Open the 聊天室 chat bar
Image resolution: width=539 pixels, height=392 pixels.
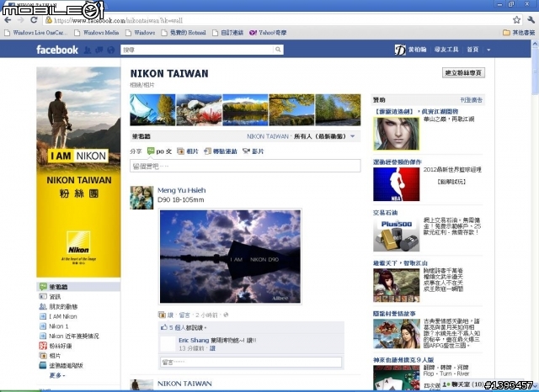[463, 384]
